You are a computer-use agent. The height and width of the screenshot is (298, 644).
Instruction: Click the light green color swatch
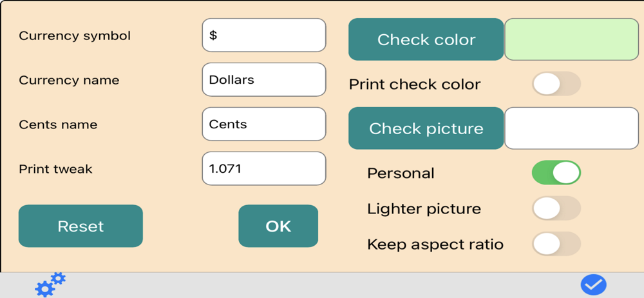pos(571,39)
